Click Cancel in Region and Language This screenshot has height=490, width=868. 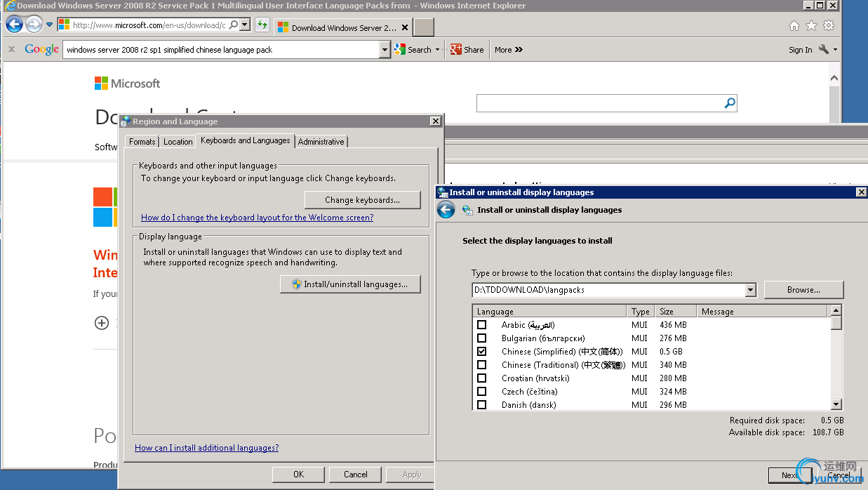click(356, 475)
